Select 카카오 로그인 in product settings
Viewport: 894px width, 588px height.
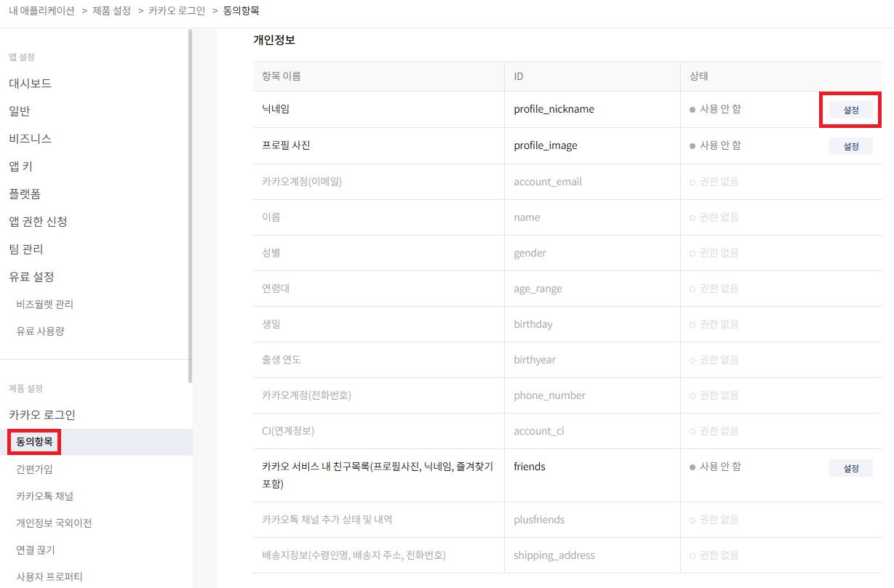pos(42,415)
